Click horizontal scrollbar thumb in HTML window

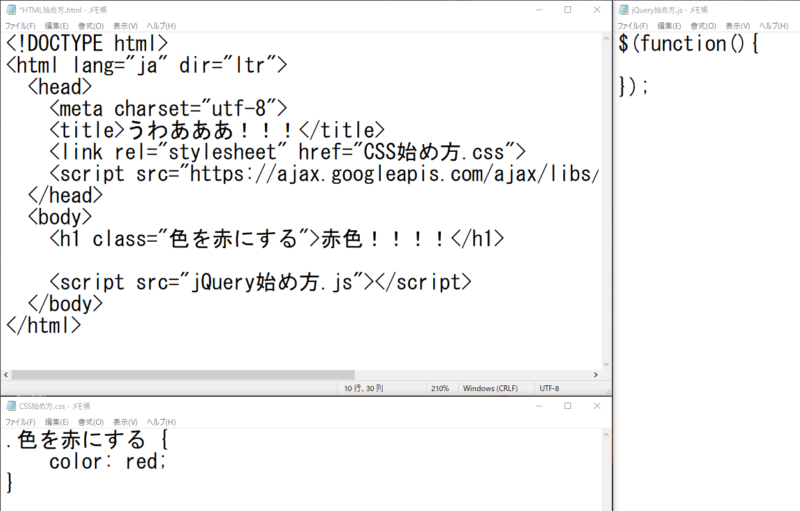coord(183,374)
